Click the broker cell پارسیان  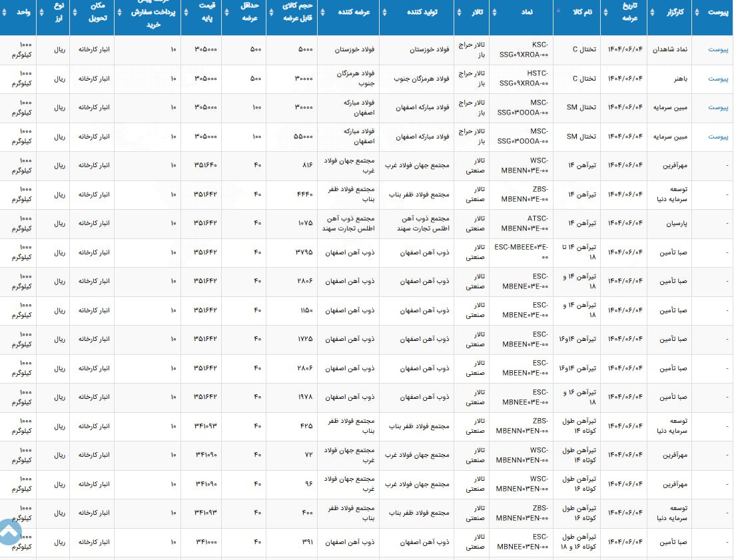pos(677,224)
